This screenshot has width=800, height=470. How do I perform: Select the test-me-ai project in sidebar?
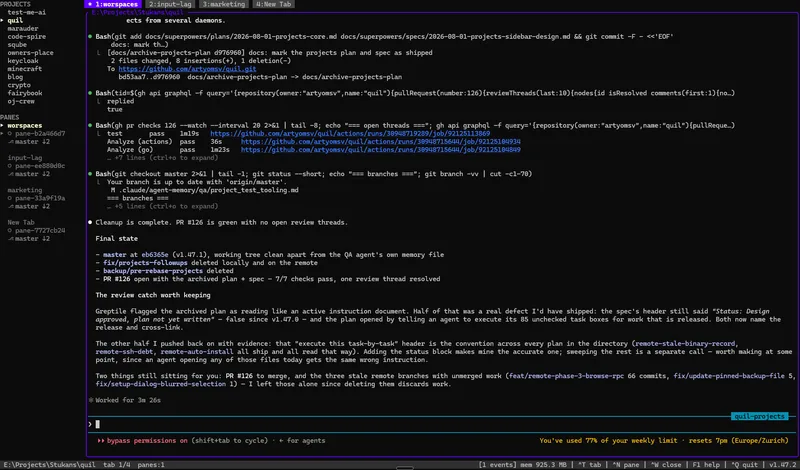click(27, 12)
